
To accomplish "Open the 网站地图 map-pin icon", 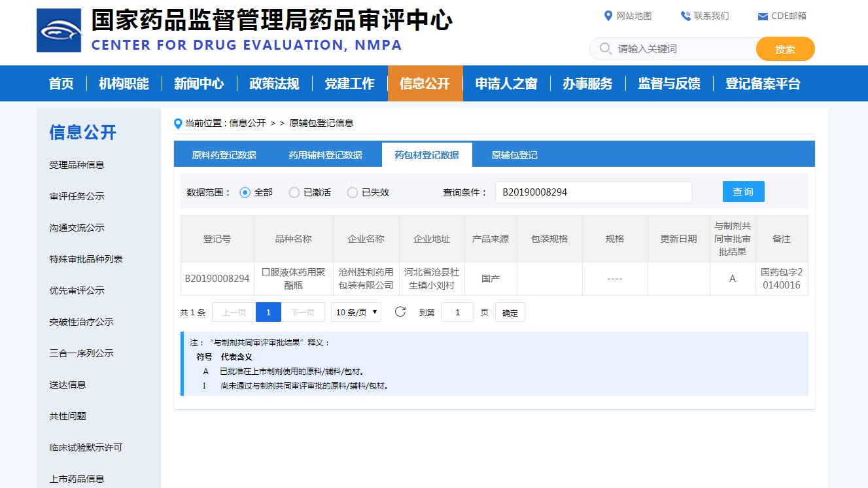I will pos(608,16).
